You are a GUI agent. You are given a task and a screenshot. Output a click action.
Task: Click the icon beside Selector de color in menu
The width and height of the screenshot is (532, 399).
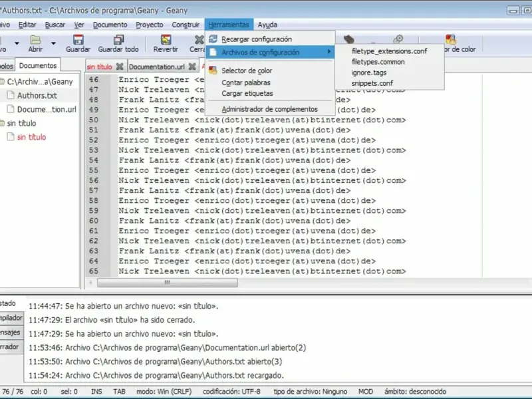[213, 70]
